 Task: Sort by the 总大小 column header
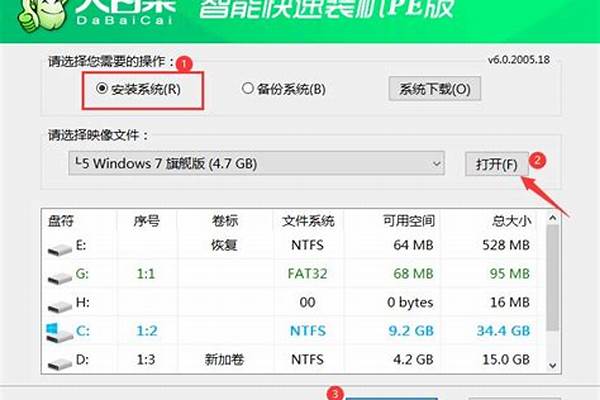tap(512, 221)
